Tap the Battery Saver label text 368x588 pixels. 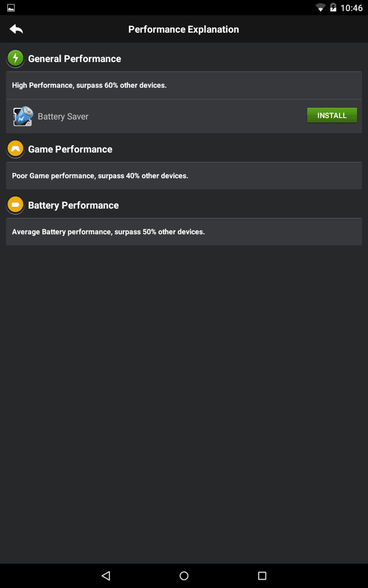(63, 117)
